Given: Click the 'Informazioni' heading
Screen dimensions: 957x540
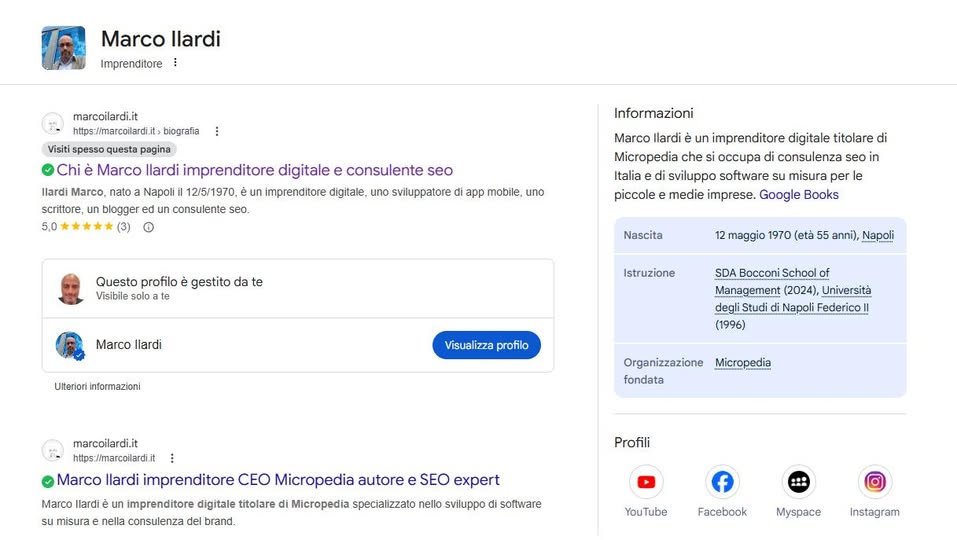Looking at the screenshot, I should (654, 113).
